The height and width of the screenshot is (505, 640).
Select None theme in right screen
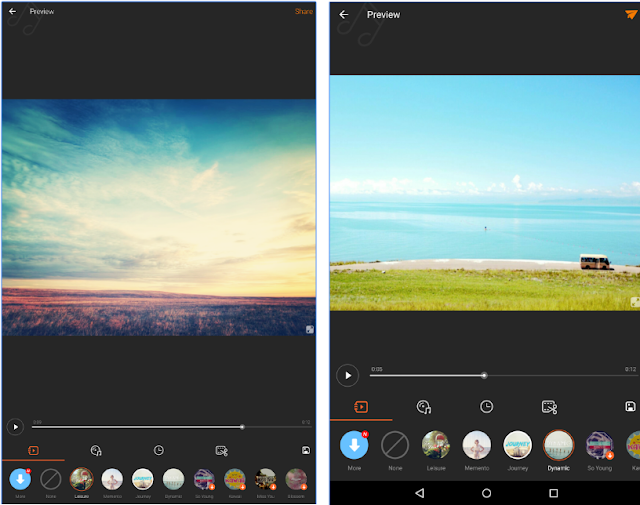(395, 445)
